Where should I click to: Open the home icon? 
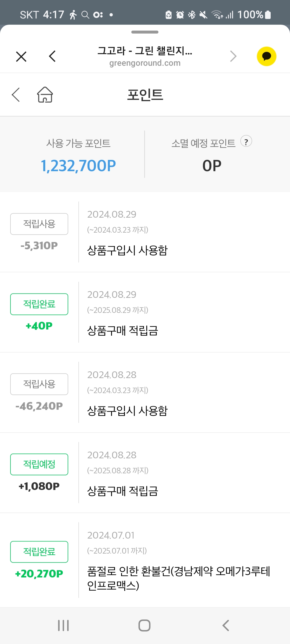pos(45,95)
